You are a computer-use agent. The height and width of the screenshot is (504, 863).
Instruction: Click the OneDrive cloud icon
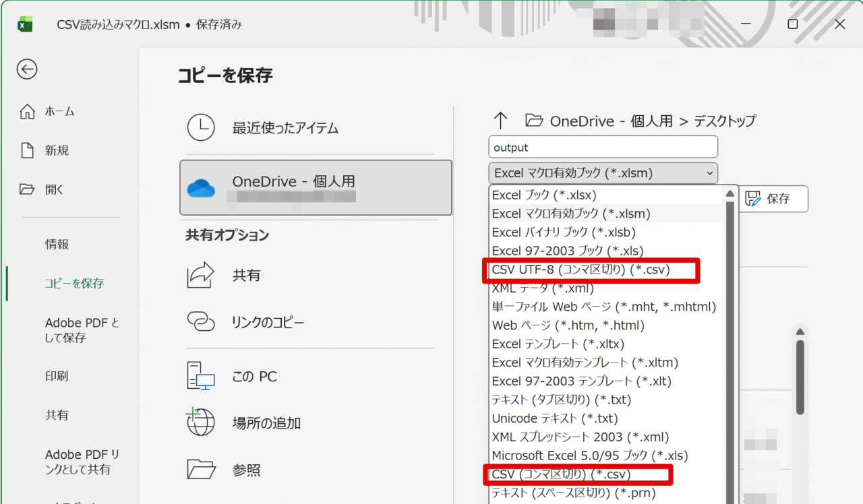(201, 188)
